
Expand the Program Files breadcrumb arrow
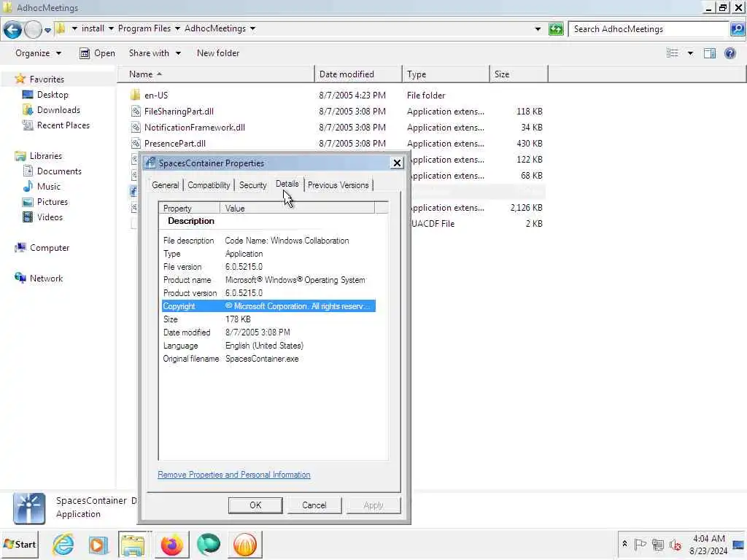pos(177,28)
